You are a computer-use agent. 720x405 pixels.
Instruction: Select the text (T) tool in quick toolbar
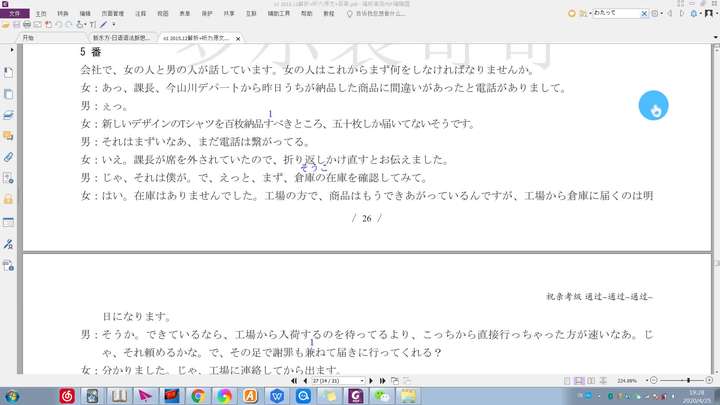[93, 24]
